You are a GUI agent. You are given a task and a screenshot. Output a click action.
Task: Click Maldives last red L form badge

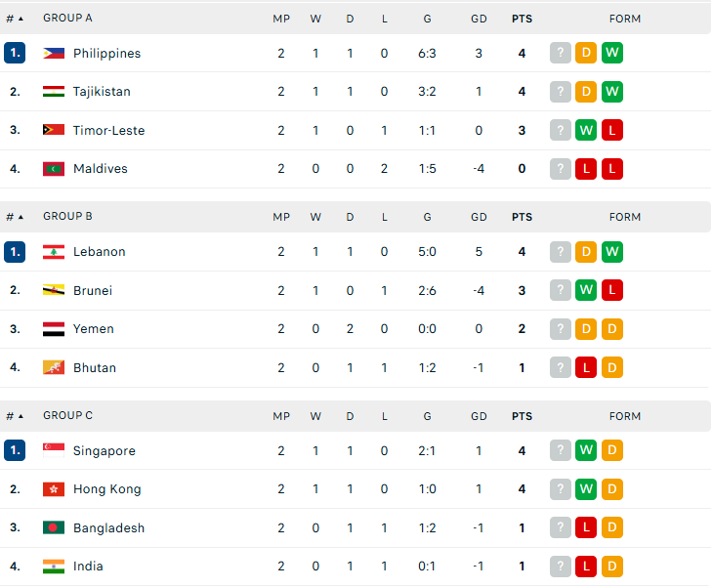[x=612, y=169]
